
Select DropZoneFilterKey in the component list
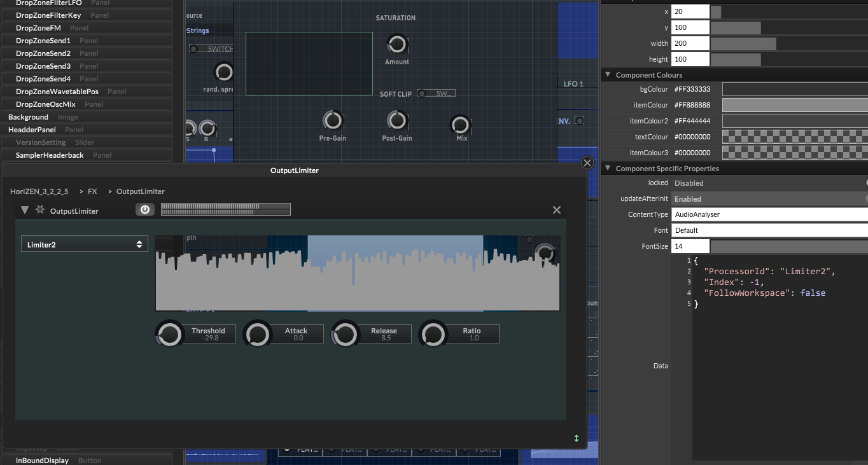click(x=87, y=15)
